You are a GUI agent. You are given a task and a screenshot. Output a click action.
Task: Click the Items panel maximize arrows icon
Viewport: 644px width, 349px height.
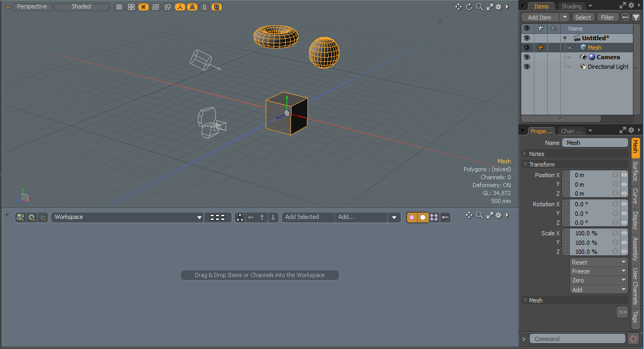tap(623, 6)
